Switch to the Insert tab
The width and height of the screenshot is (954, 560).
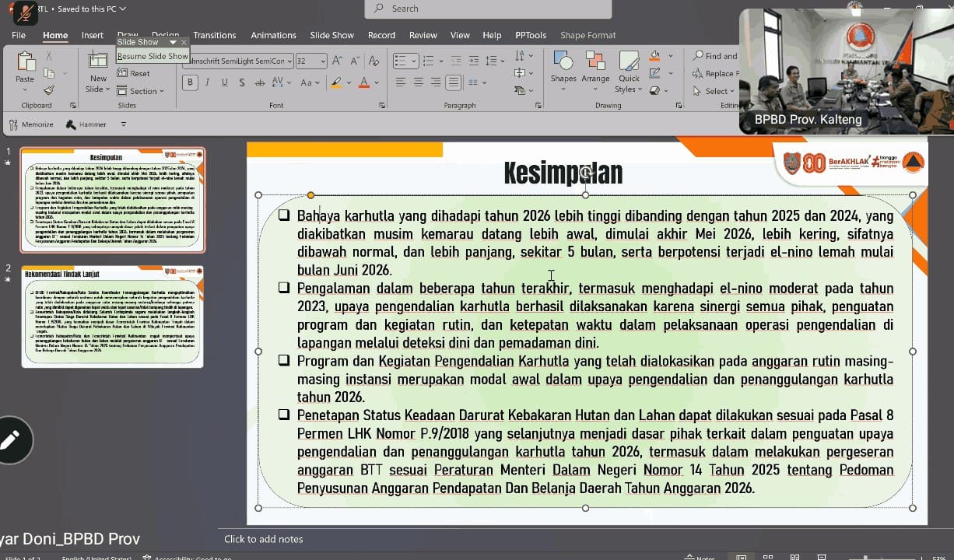[93, 35]
